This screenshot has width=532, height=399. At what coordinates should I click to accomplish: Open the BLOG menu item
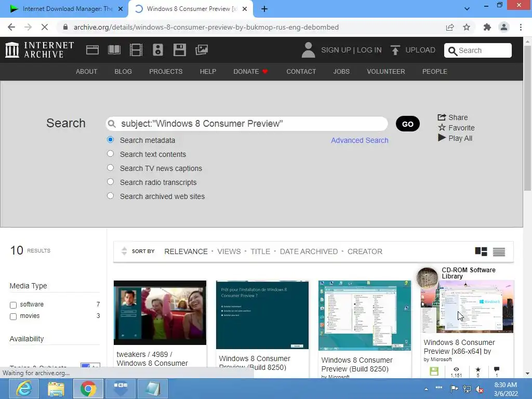pyautogui.click(x=123, y=72)
